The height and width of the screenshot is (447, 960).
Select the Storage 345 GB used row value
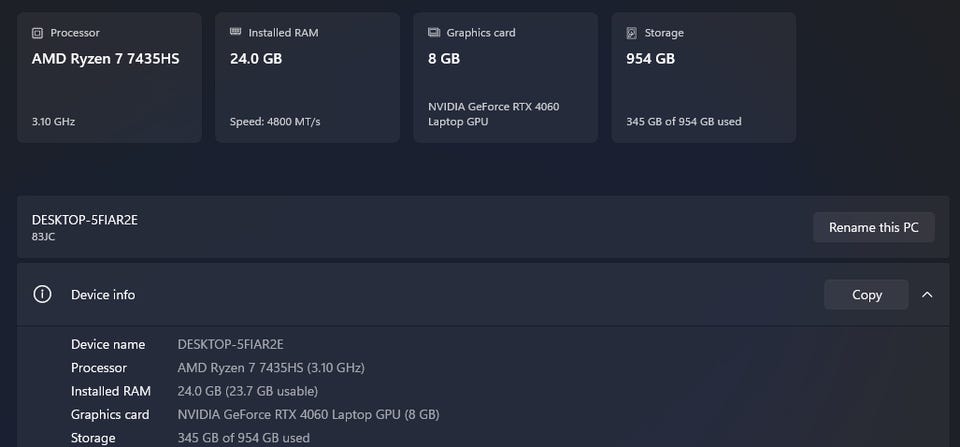click(244, 438)
